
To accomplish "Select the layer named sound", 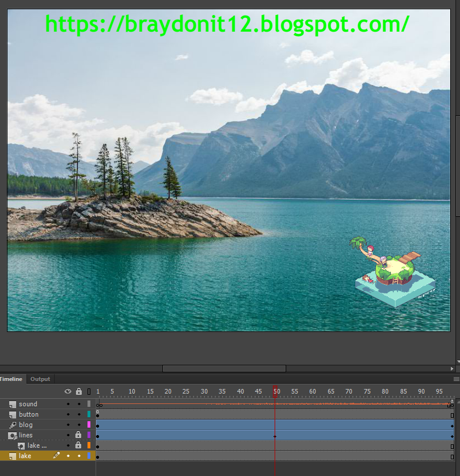I will tap(28, 404).
